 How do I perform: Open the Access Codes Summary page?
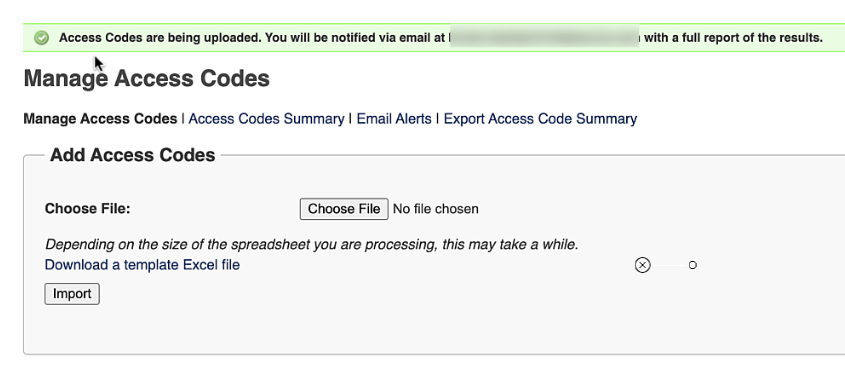click(266, 119)
